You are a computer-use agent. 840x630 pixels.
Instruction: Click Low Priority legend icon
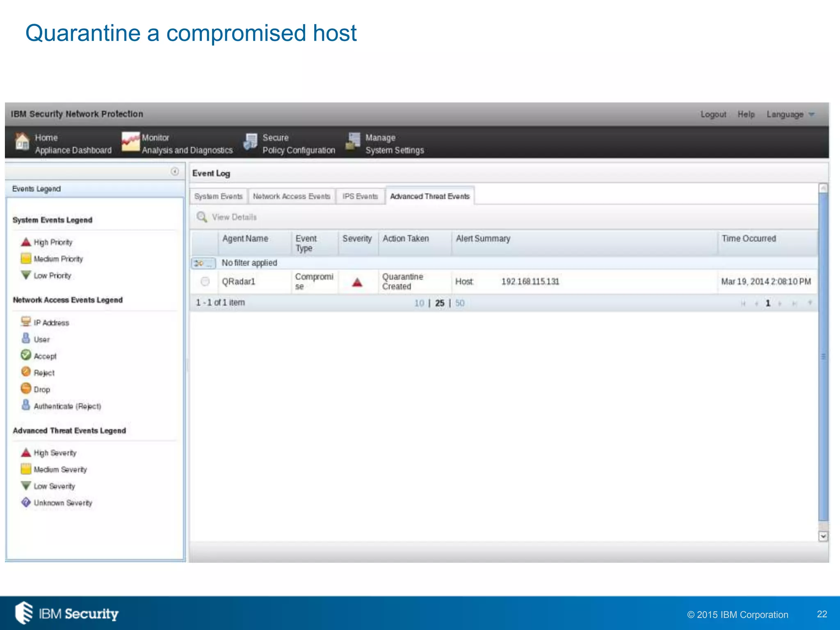point(26,275)
